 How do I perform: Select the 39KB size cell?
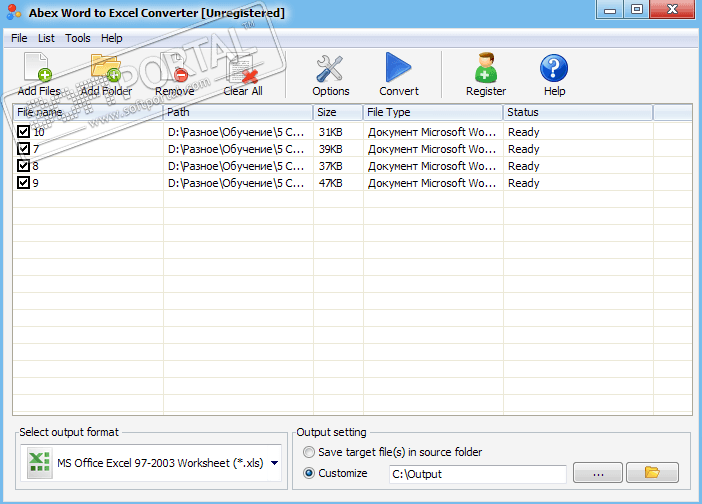330,149
